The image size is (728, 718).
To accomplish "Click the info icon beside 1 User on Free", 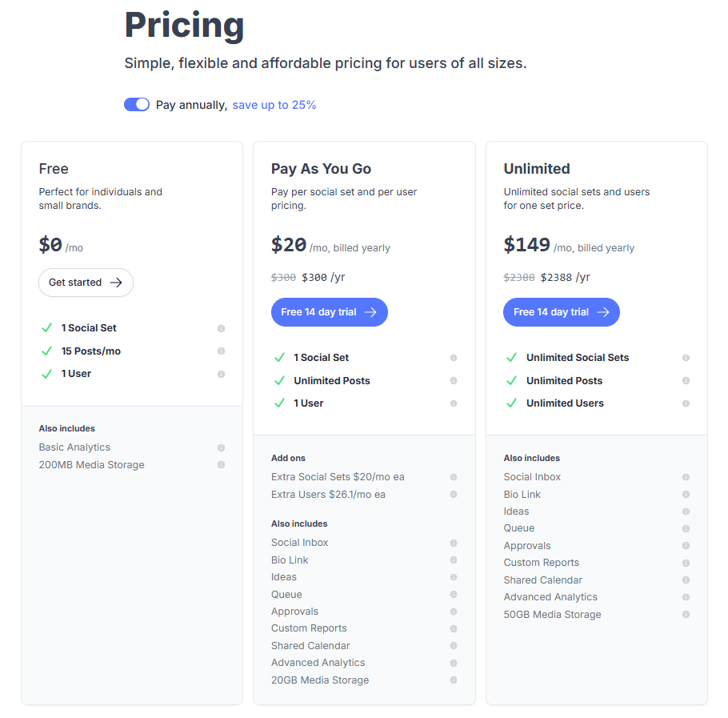I will click(x=222, y=374).
